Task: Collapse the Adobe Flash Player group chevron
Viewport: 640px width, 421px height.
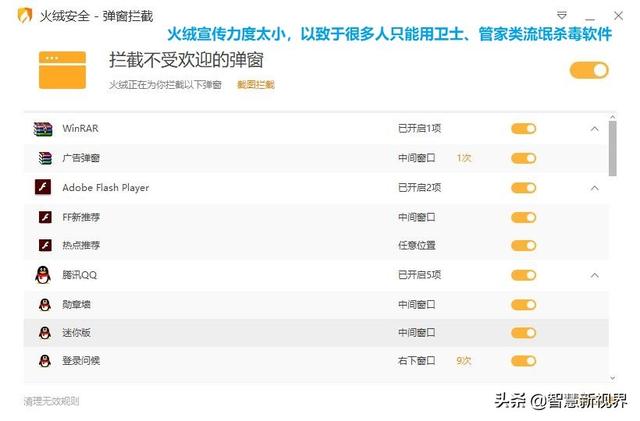Action: tap(595, 188)
